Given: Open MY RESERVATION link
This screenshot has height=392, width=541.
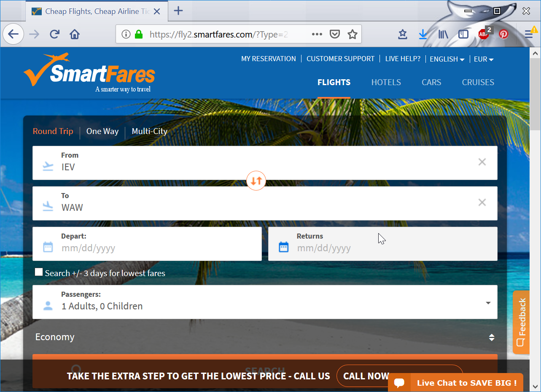Looking at the screenshot, I should [x=269, y=59].
